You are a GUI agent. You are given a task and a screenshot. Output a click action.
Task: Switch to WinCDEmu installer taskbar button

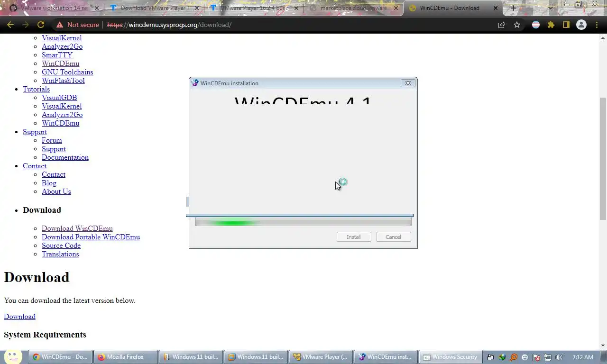(x=386, y=357)
